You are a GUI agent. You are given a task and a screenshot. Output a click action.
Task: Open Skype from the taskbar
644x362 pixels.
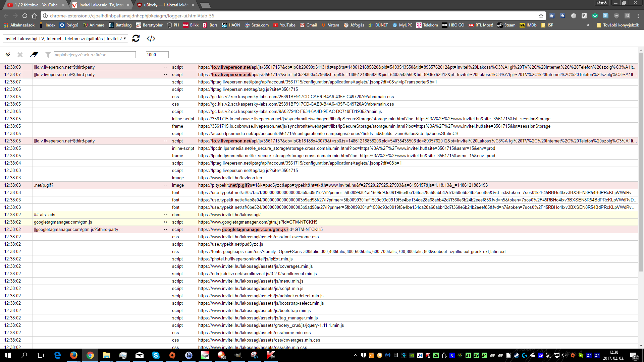click(x=156, y=355)
